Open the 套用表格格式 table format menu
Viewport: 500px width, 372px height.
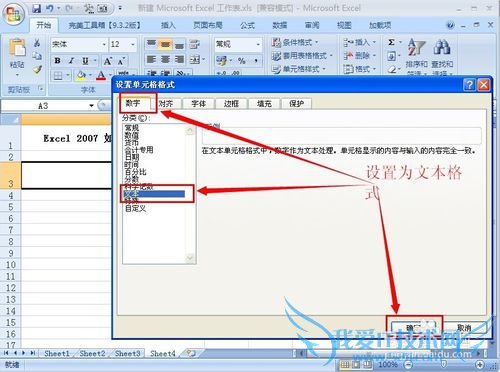point(302,56)
